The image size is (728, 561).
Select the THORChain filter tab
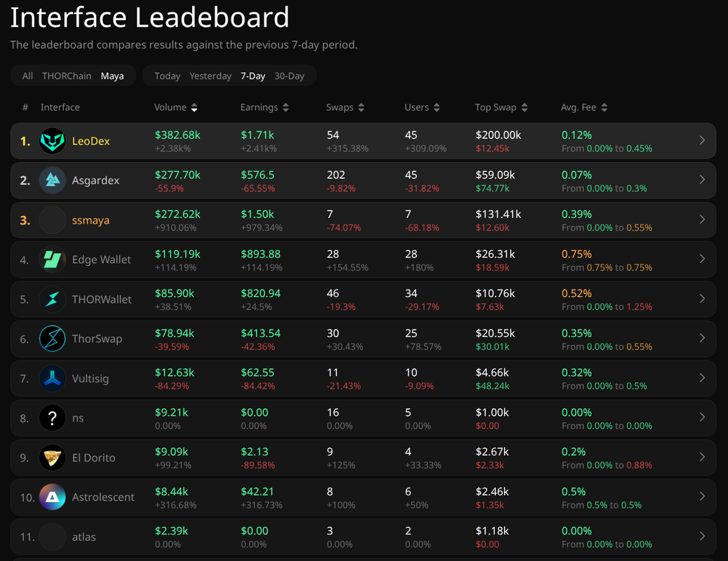click(67, 76)
